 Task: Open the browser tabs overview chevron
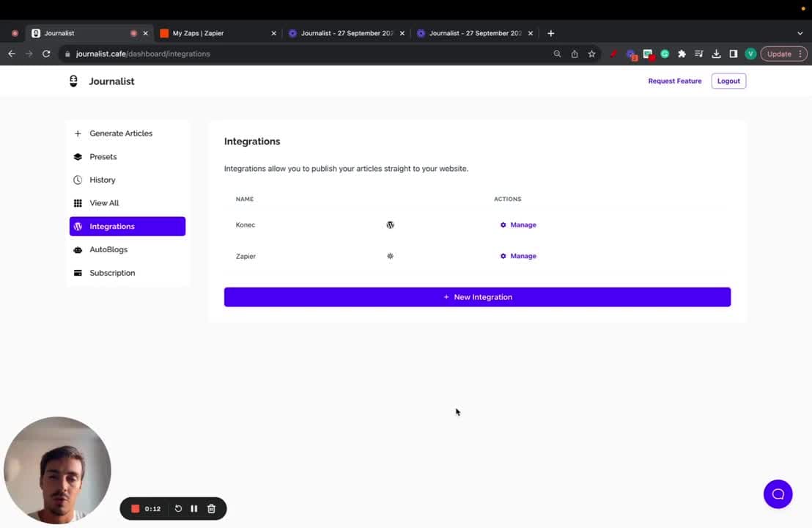click(x=800, y=33)
